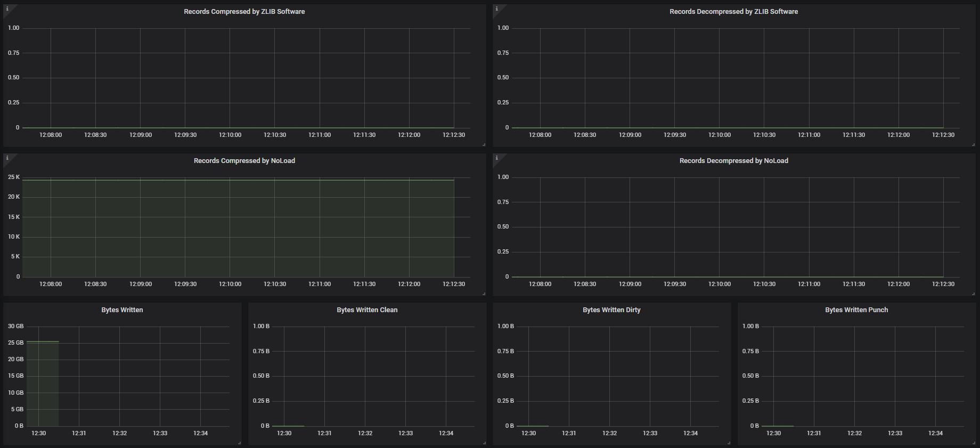Click info icon on Records Compressed by ZLIB Software panel
This screenshot has width=980, height=448.
pos(7,9)
